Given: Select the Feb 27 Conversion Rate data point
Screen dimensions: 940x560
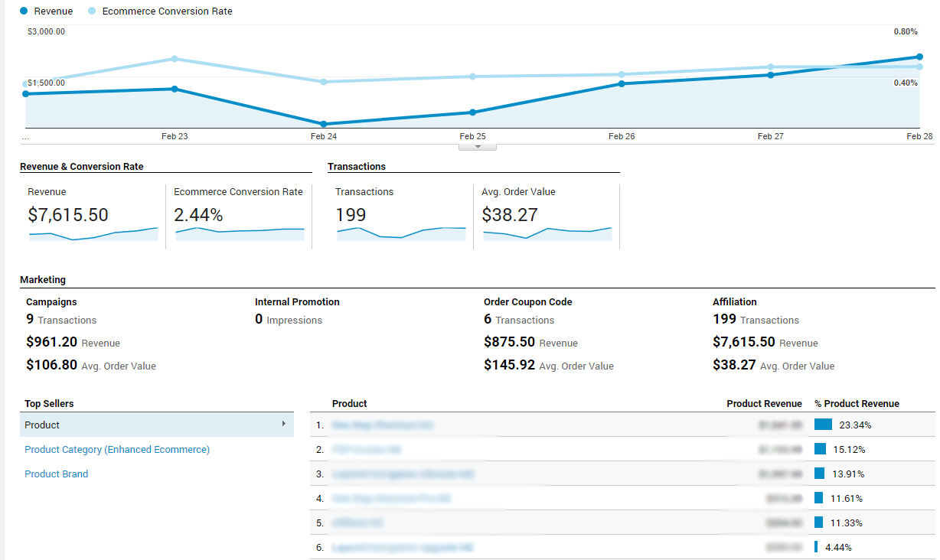Looking at the screenshot, I should click(x=770, y=67).
